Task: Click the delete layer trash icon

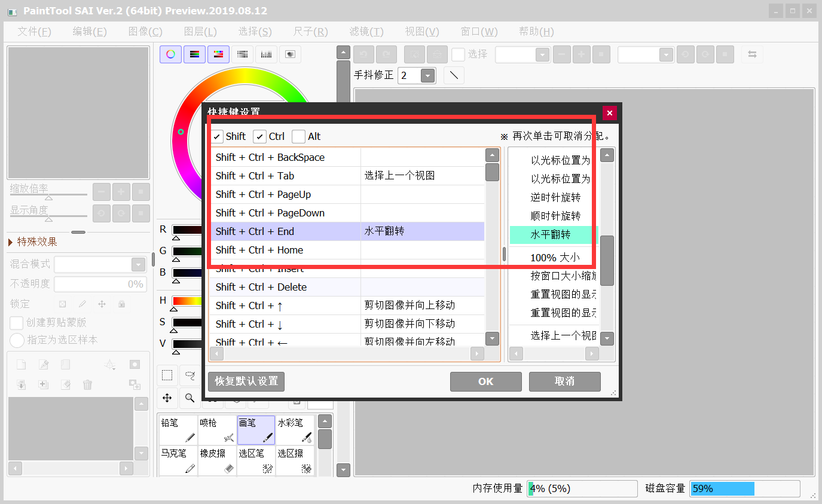Action: coord(87,384)
